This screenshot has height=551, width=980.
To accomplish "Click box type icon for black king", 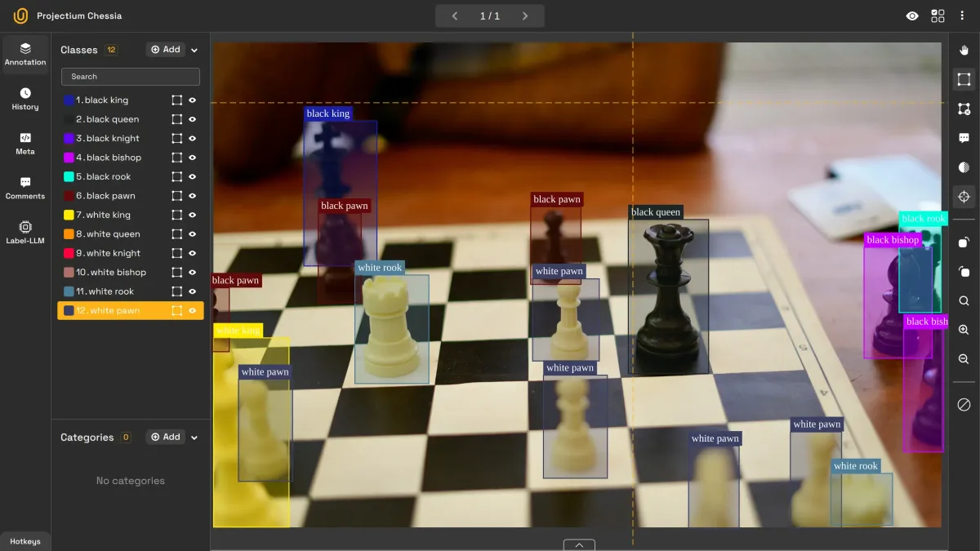I will [176, 100].
